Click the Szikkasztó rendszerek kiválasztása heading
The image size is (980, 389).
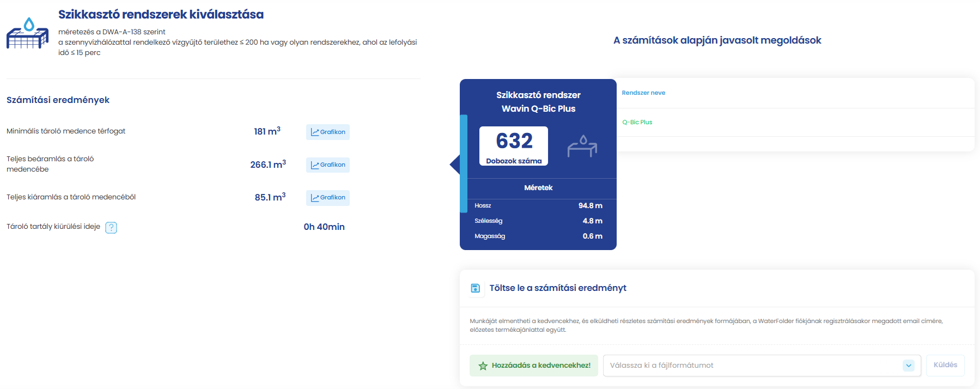coord(161,15)
